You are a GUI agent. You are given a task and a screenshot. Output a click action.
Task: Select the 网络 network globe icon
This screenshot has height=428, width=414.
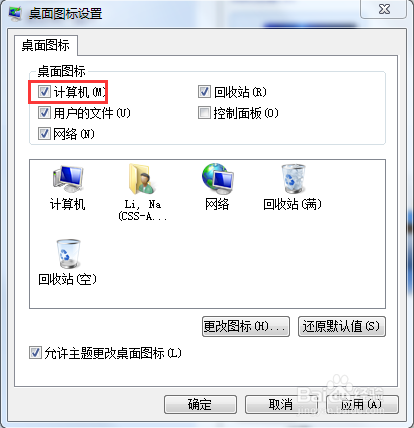218,179
